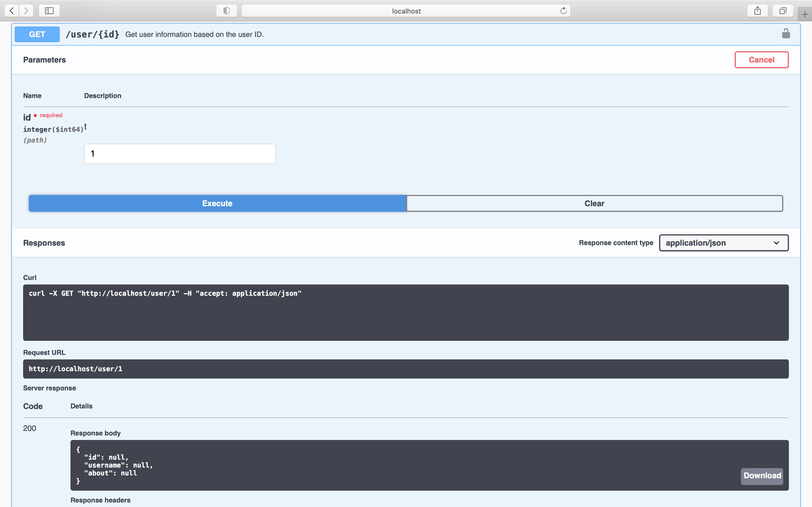
Task: Open a new tab with plus icon
Action: (x=805, y=14)
